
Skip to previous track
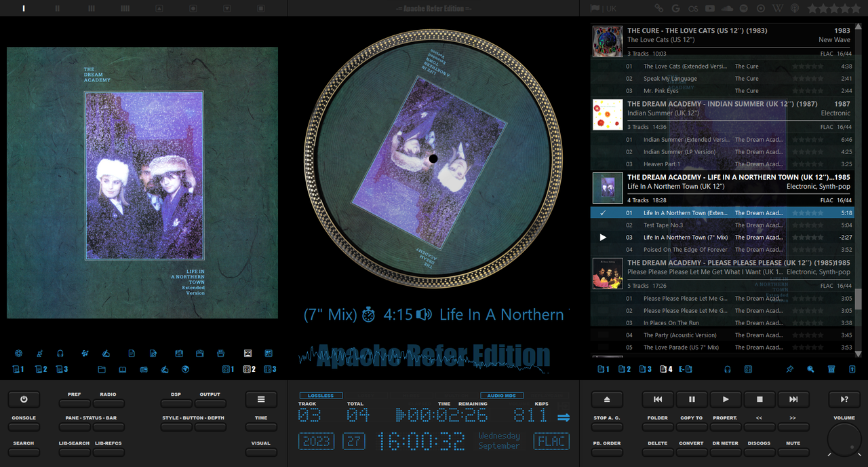658,399
